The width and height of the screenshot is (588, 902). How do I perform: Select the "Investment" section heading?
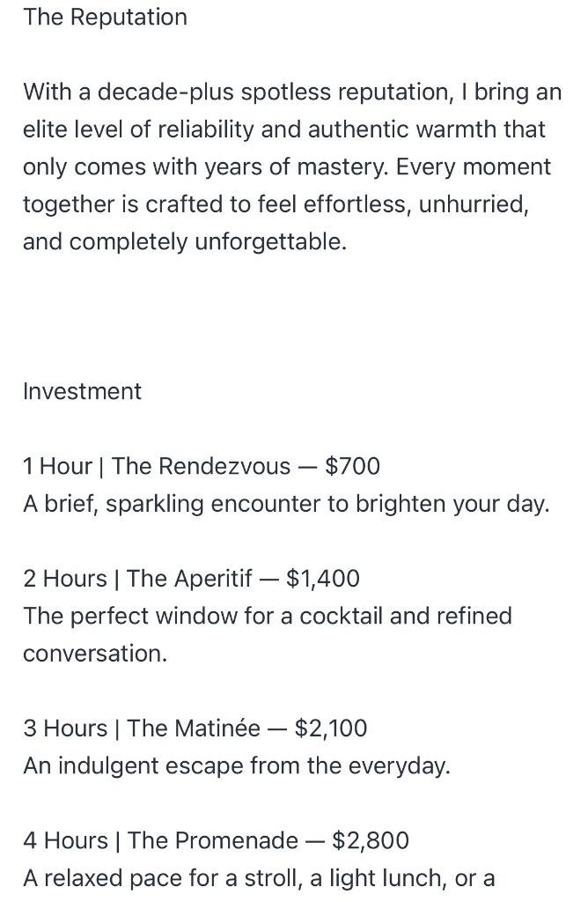tap(82, 391)
